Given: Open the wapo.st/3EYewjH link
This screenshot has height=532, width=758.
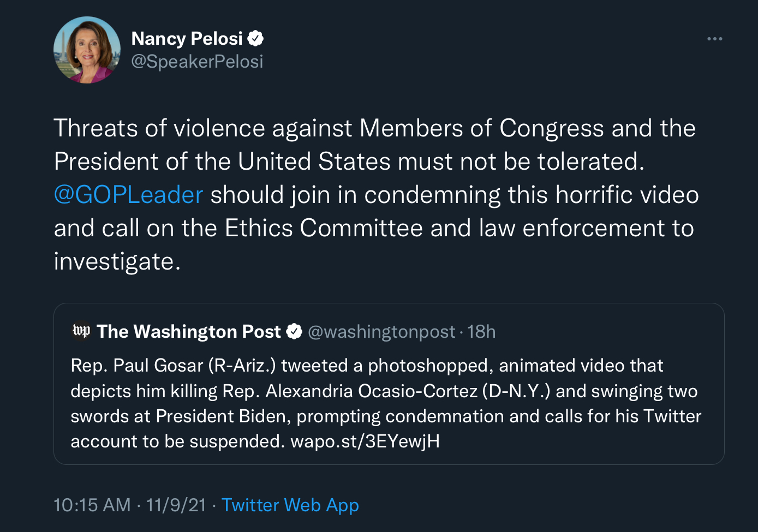Looking at the screenshot, I should point(365,441).
